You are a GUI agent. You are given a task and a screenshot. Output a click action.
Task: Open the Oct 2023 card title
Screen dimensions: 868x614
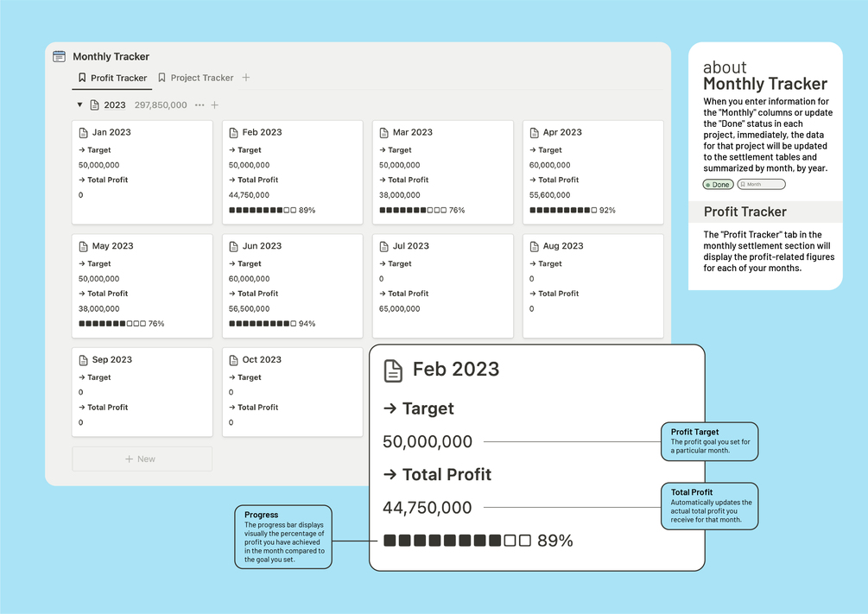click(262, 359)
